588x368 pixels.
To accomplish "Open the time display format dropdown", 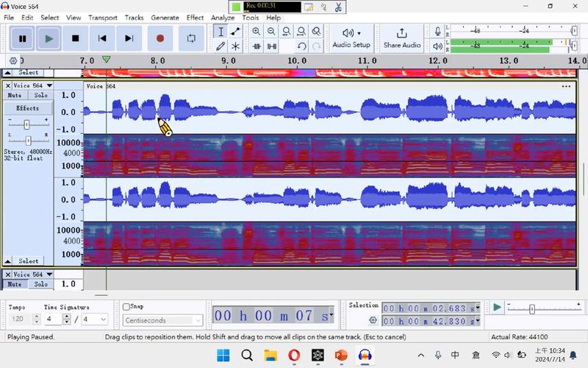I will 331,314.
